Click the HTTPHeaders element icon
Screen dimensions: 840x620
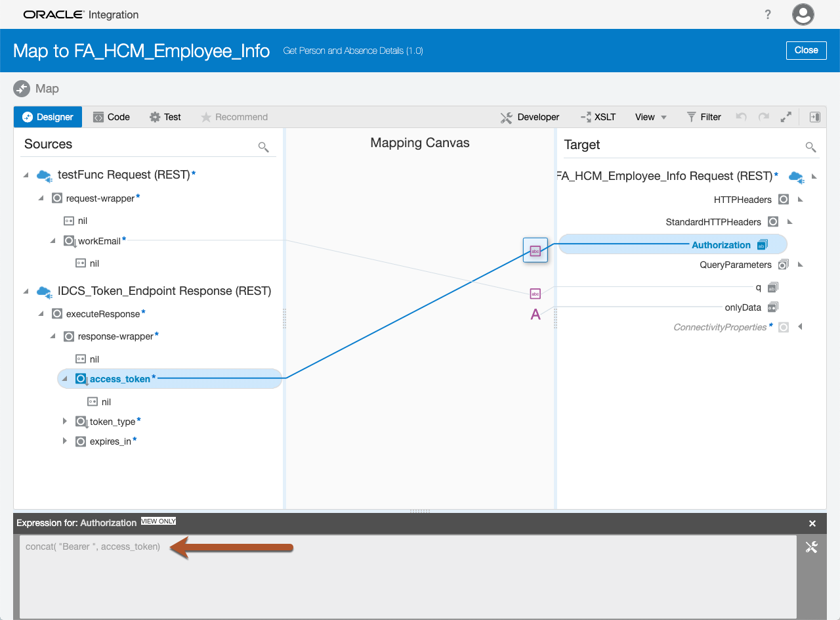pyautogui.click(x=783, y=199)
